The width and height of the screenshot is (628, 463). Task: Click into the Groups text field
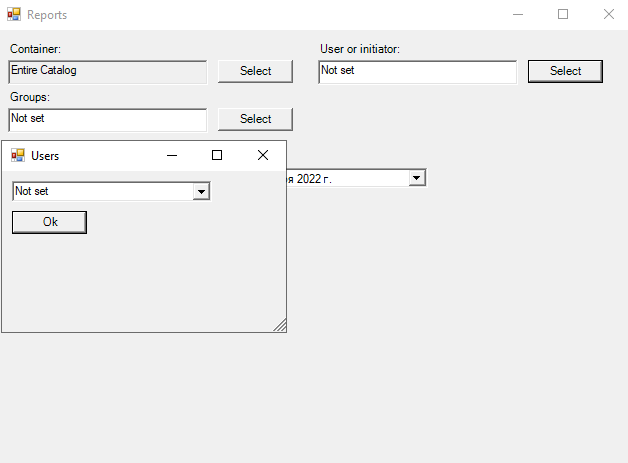[107, 119]
